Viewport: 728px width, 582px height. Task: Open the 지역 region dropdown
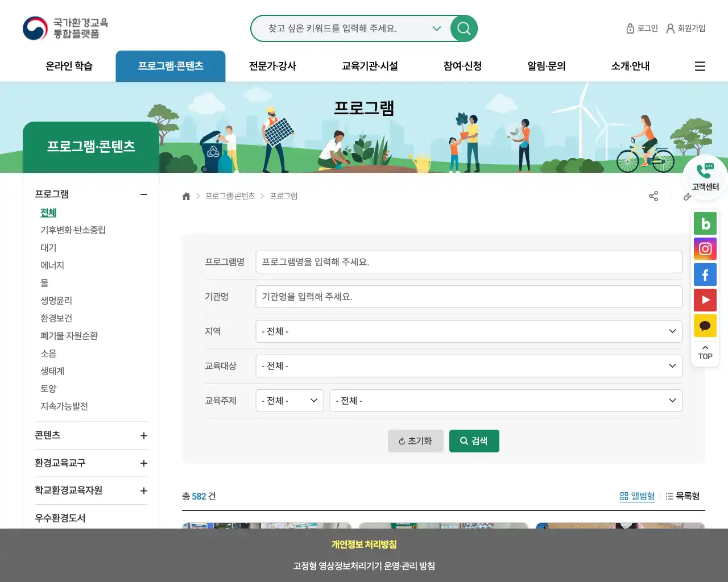(469, 331)
